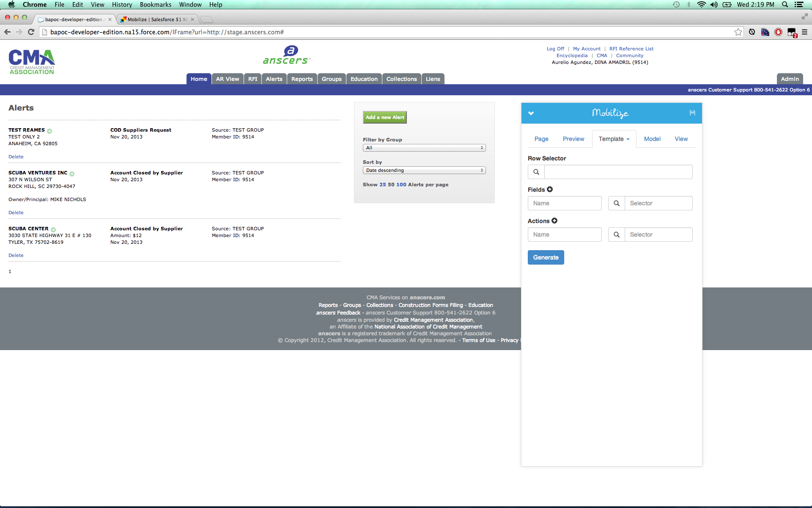Open the Preview tab in Mobilize
The image size is (812, 508).
point(573,139)
